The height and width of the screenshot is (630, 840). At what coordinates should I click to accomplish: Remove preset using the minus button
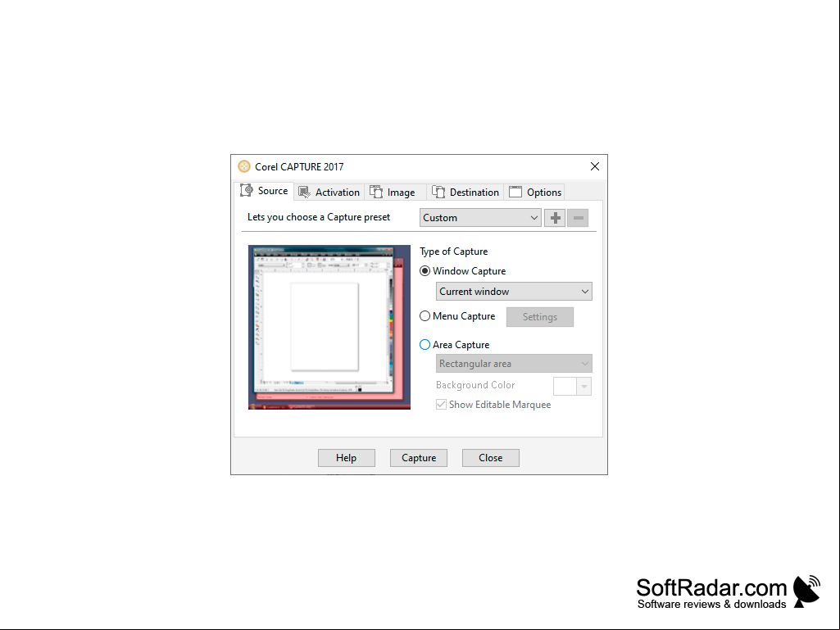[578, 217]
